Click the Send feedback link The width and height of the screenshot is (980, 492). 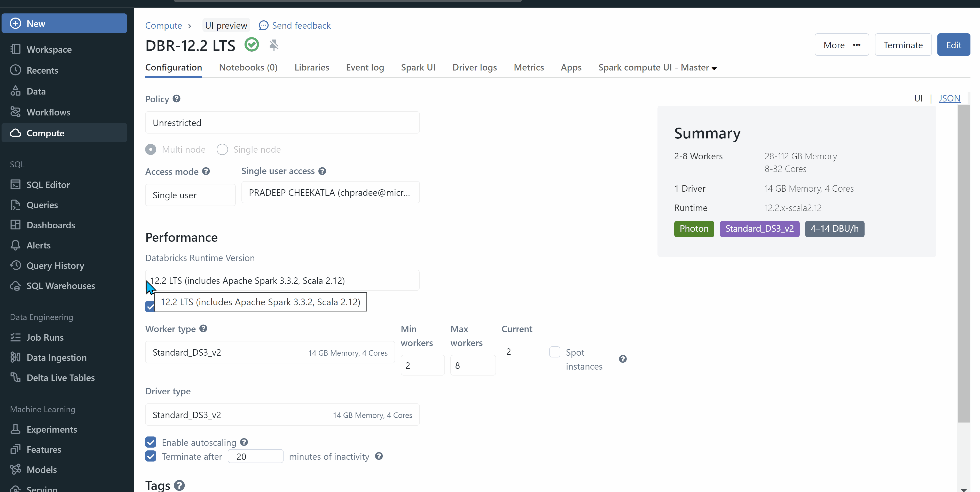(301, 26)
